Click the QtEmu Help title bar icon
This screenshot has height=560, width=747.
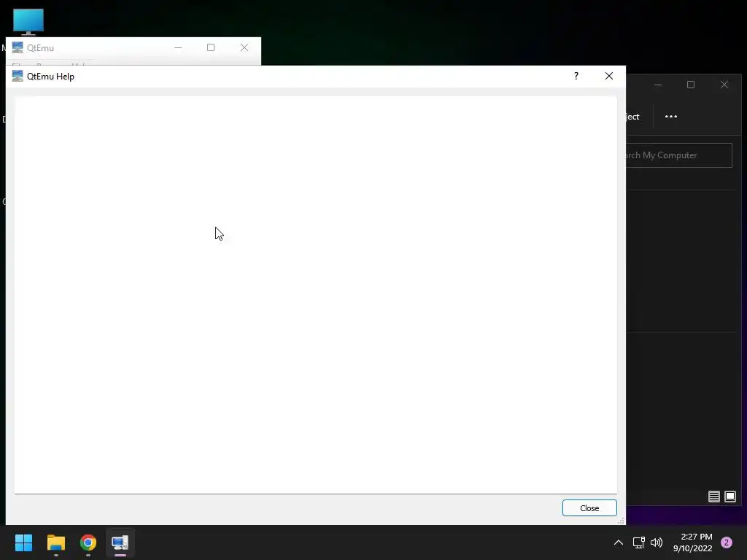click(x=18, y=76)
